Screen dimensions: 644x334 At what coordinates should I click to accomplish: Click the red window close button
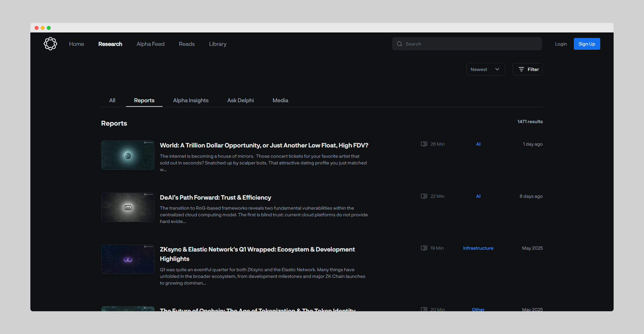[x=36, y=28]
